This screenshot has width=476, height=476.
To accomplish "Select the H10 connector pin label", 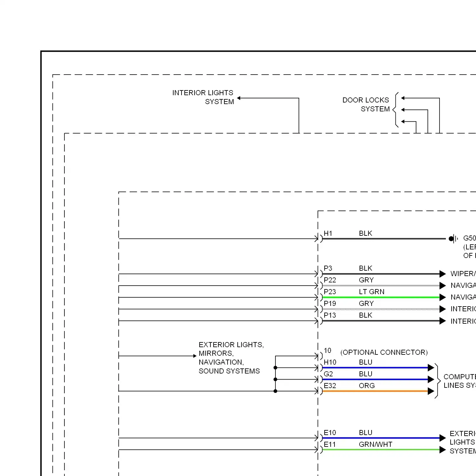I will click(330, 362).
